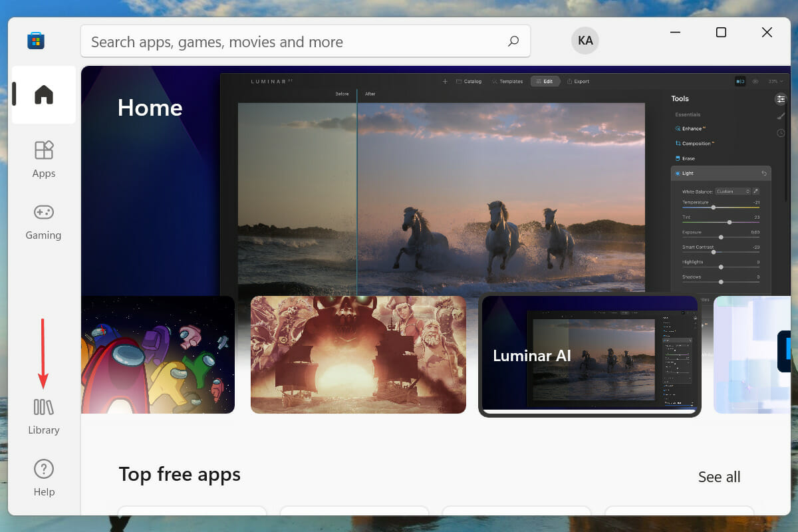The height and width of the screenshot is (532, 798).
Task: Select the Among Us featured thumbnail
Action: pyautogui.click(x=158, y=354)
